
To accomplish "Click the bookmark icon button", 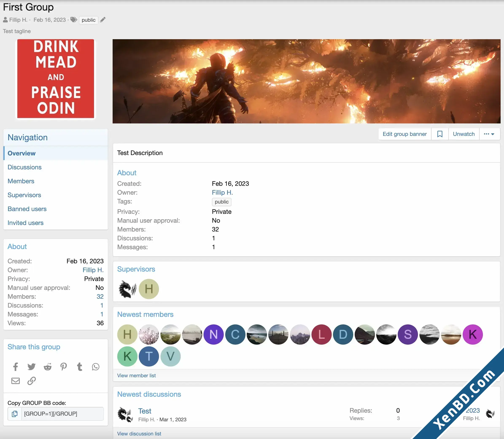I will pos(440,134).
